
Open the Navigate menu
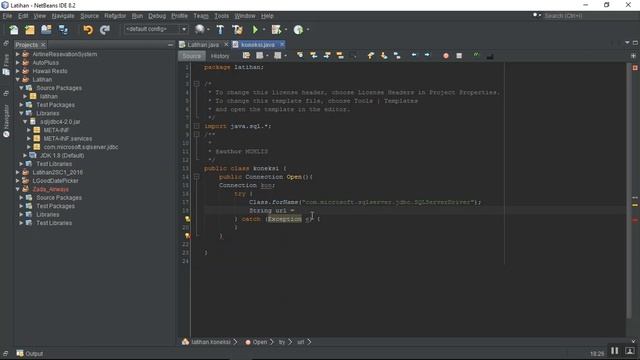pyautogui.click(x=63, y=16)
